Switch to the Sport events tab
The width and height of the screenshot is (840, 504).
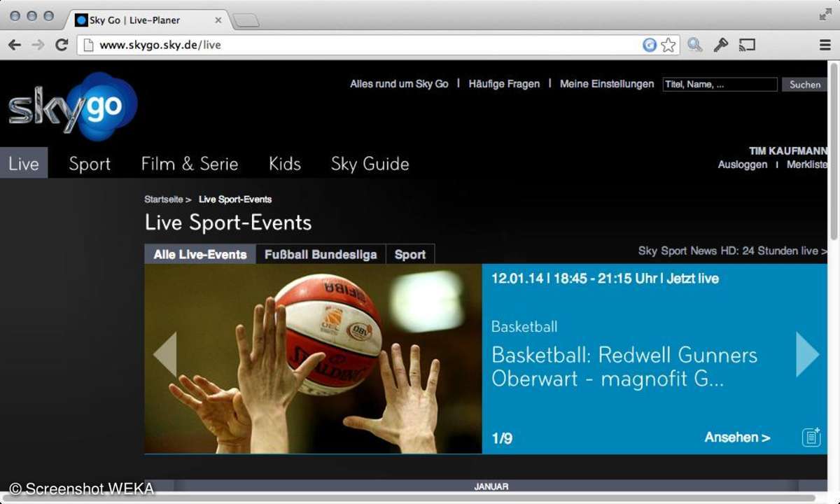(x=410, y=254)
